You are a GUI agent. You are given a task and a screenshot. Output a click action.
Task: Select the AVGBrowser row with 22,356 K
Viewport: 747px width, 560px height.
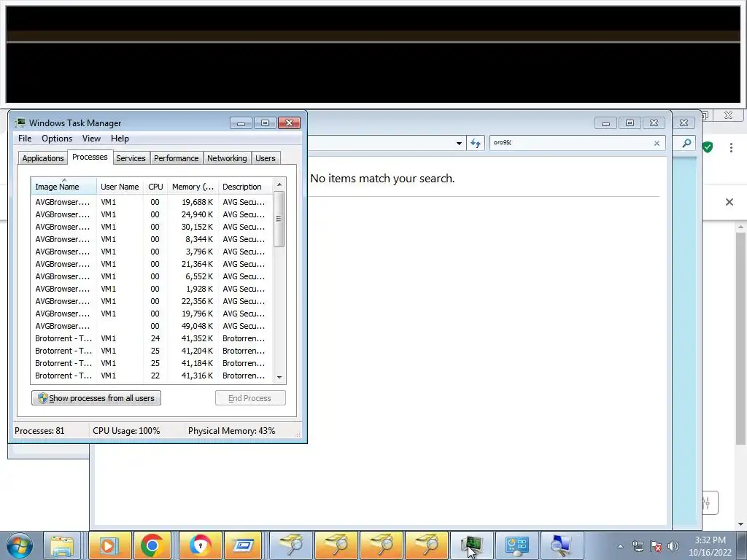[152, 301]
